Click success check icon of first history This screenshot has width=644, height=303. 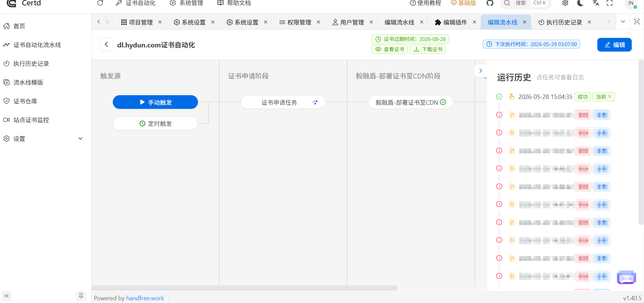(499, 97)
